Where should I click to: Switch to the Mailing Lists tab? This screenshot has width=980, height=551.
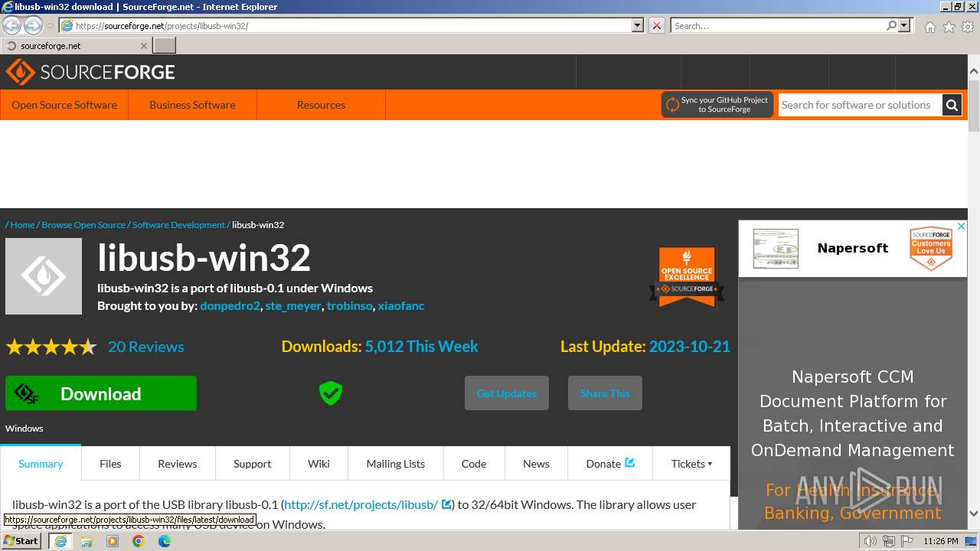pyautogui.click(x=396, y=464)
